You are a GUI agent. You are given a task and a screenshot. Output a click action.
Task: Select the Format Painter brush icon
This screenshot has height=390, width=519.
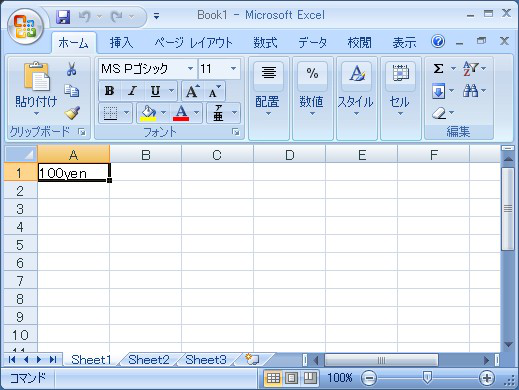click(72, 113)
